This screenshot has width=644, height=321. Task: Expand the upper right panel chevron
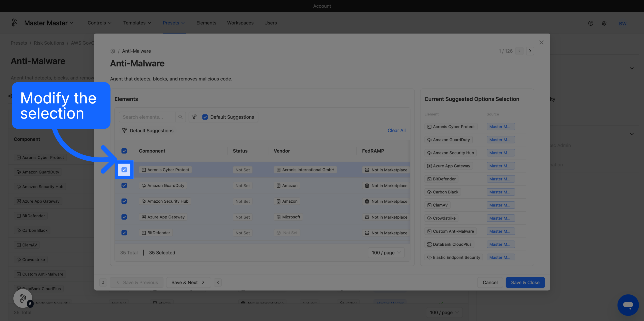click(x=632, y=68)
